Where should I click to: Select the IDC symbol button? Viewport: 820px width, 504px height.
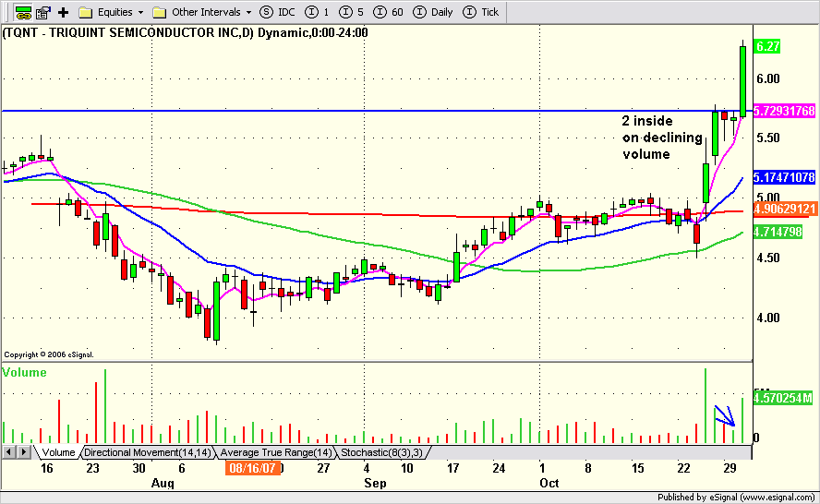click(x=278, y=12)
